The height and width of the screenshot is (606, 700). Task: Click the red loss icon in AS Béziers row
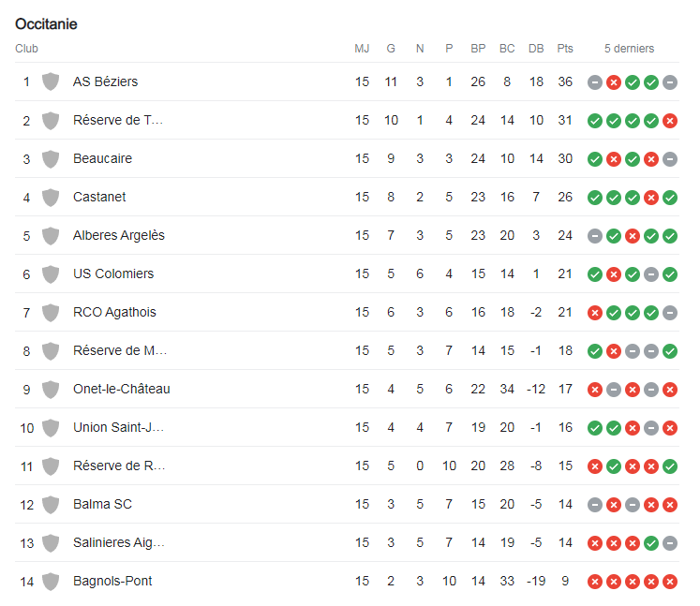click(614, 82)
